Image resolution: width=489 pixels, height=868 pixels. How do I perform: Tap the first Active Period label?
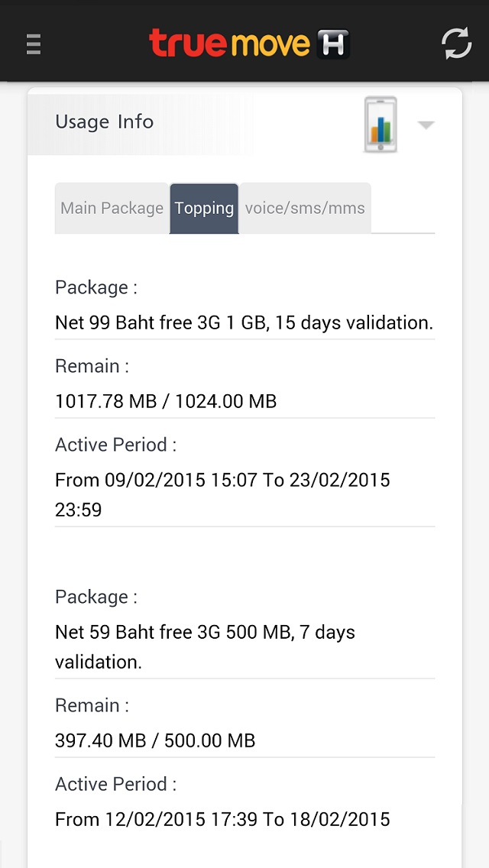(x=115, y=445)
